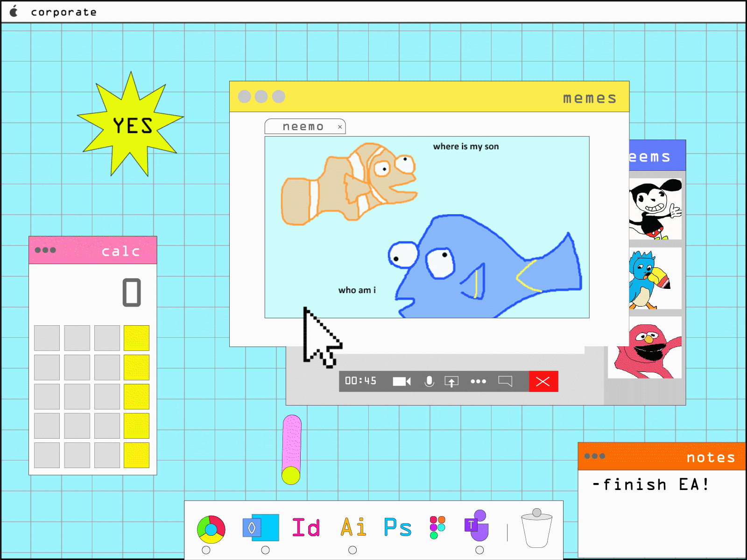Viewport: 747px width, 560px height.
Task: Click the '- finish EA!' note text
Action: (x=651, y=484)
